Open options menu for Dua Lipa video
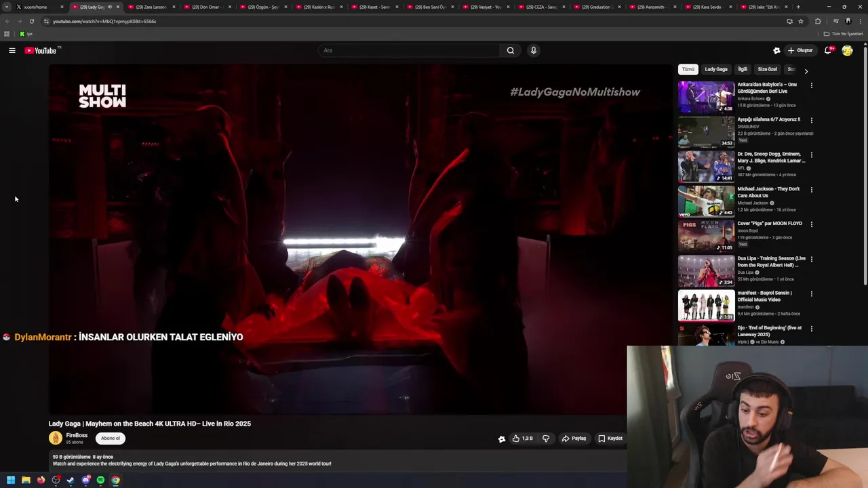 (811, 259)
